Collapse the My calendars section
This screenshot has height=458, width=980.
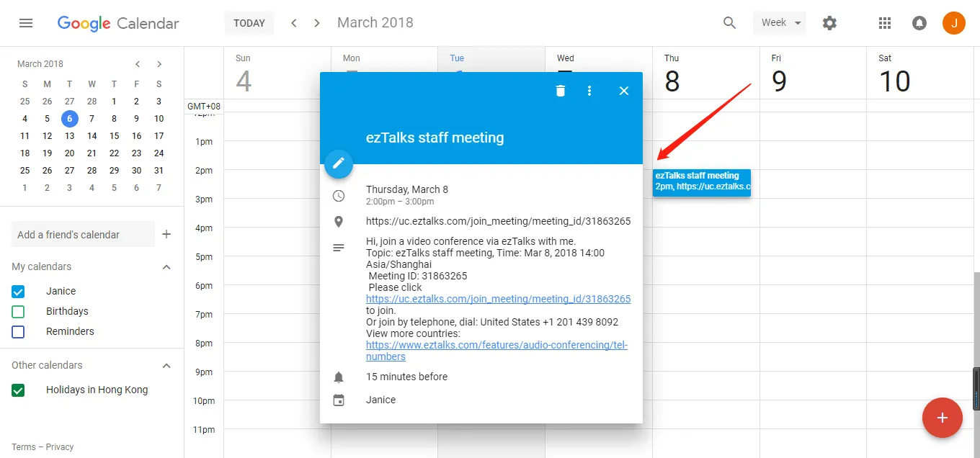(166, 267)
